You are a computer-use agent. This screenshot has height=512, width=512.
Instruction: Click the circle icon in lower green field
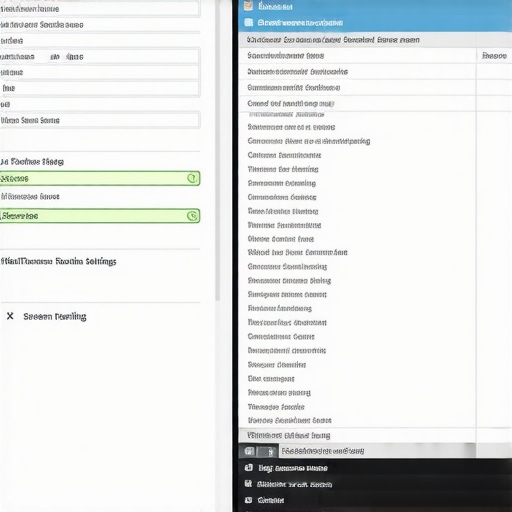pyautogui.click(x=192, y=216)
